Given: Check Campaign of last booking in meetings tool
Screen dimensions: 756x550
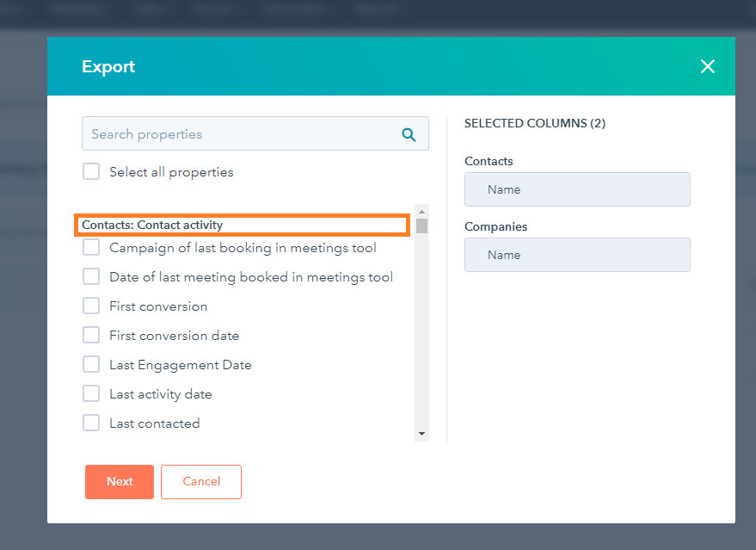Looking at the screenshot, I should (x=91, y=247).
